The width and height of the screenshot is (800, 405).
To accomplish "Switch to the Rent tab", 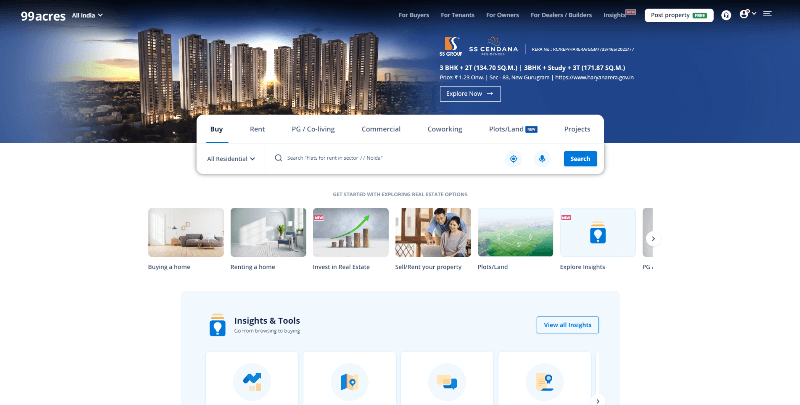I will pos(257,129).
